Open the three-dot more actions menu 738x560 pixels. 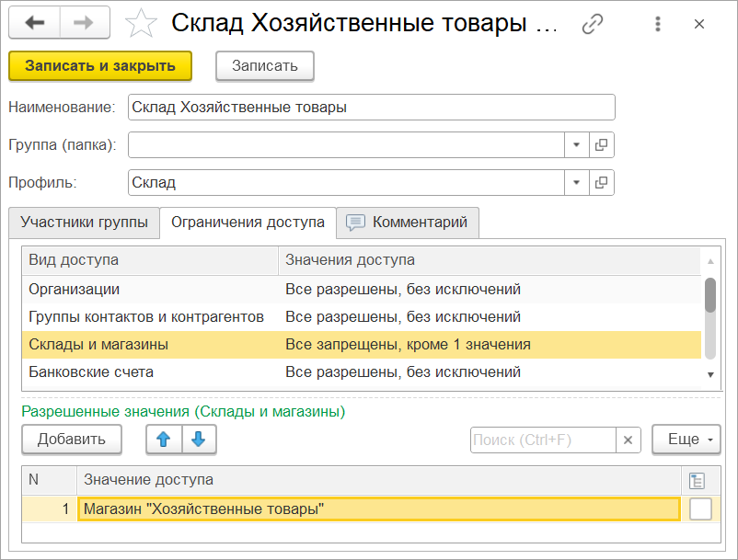(657, 24)
